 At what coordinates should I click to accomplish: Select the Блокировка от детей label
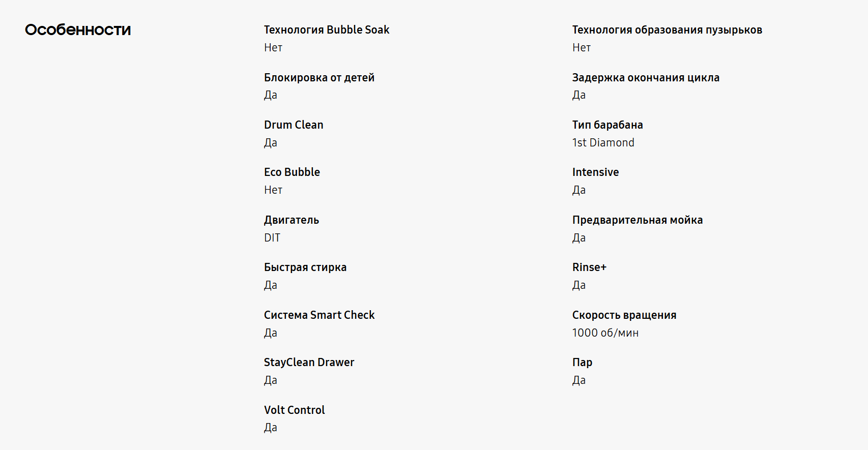319,78
